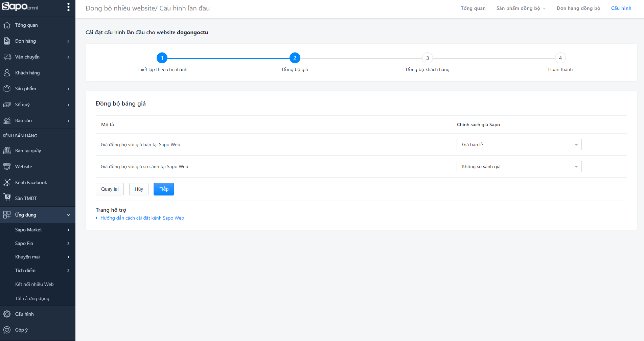This screenshot has height=341, width=644.
Task: Click the Ứng dụng apps grid icon
Action: [7, 215]
